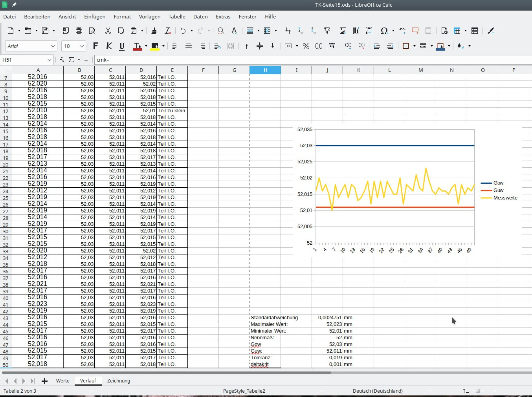Format cells as date
Image resolution: width=532 pixels, height=397 pixels.
[x=332, y=46]
